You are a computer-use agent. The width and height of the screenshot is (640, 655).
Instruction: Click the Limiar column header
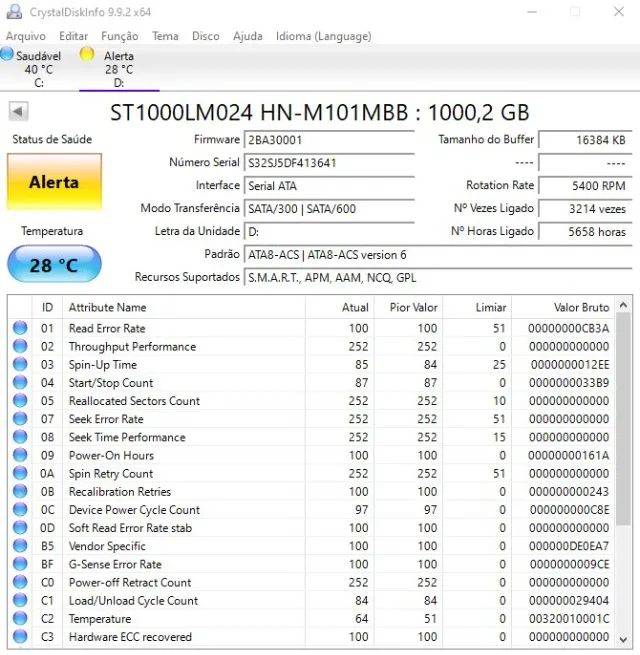477,307
